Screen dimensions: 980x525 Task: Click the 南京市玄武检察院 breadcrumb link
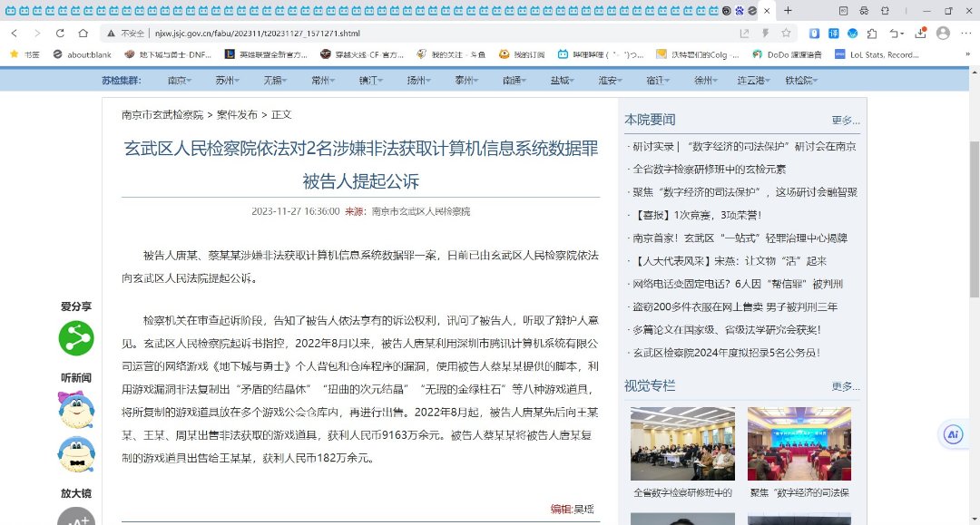coord(162,114)
